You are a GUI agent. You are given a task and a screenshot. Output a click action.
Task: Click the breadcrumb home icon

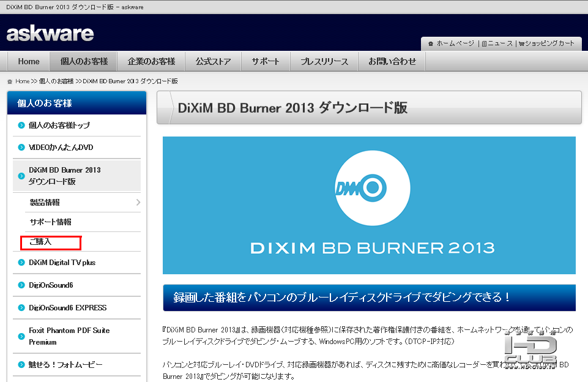[10, 81]
